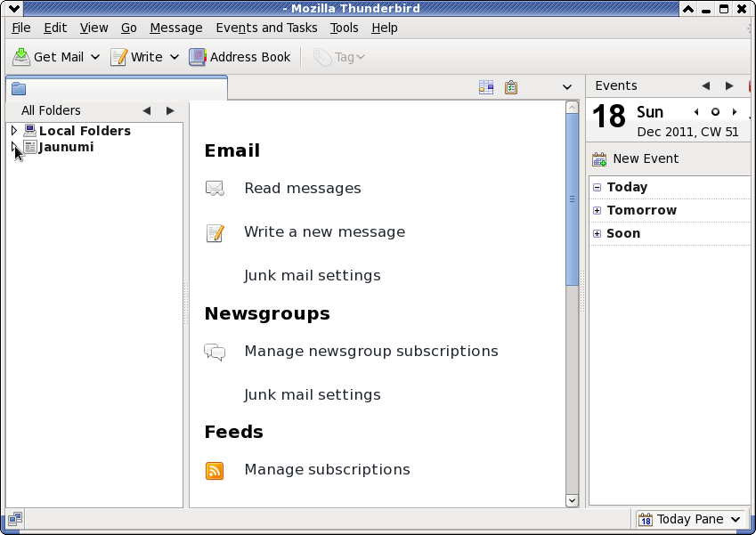Open the View menu
Image resolution: width=756 pixels, height=535 pixels.
pyautogui.click(x=94, y=28)
